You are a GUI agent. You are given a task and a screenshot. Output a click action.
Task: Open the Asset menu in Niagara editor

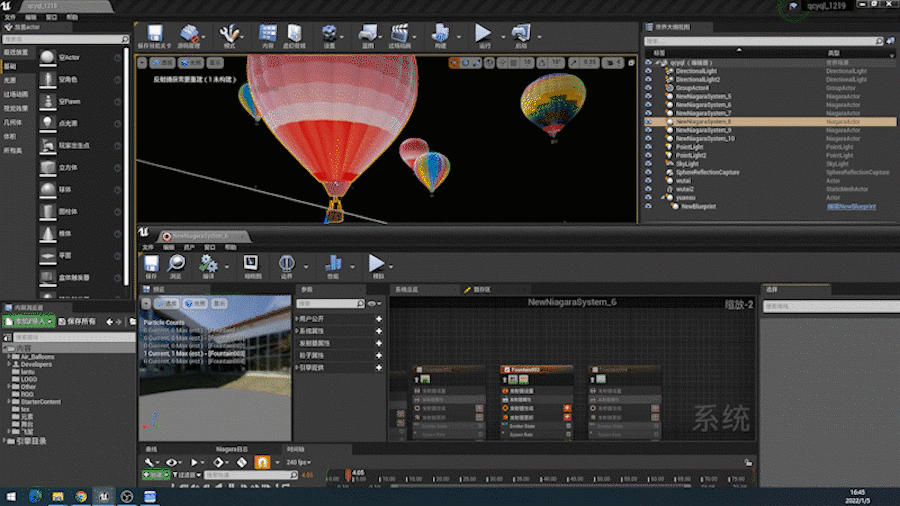coord(189,247)
